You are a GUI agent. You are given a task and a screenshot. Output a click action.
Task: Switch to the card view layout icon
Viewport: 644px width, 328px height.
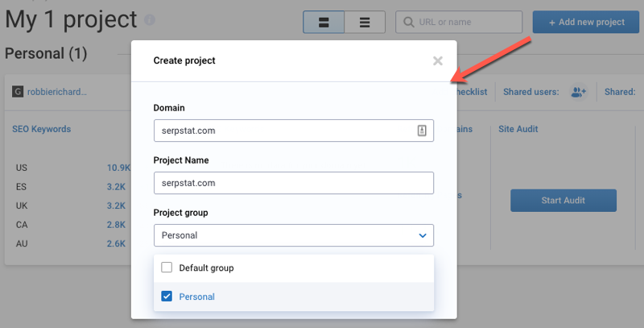click(x=324, y=23)
